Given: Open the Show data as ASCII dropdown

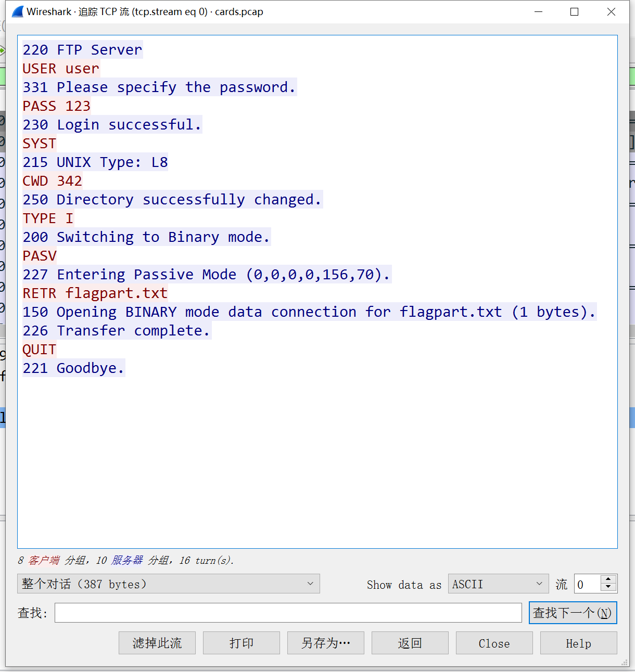Looking at the screenshot, I should [x=499, y=584].
